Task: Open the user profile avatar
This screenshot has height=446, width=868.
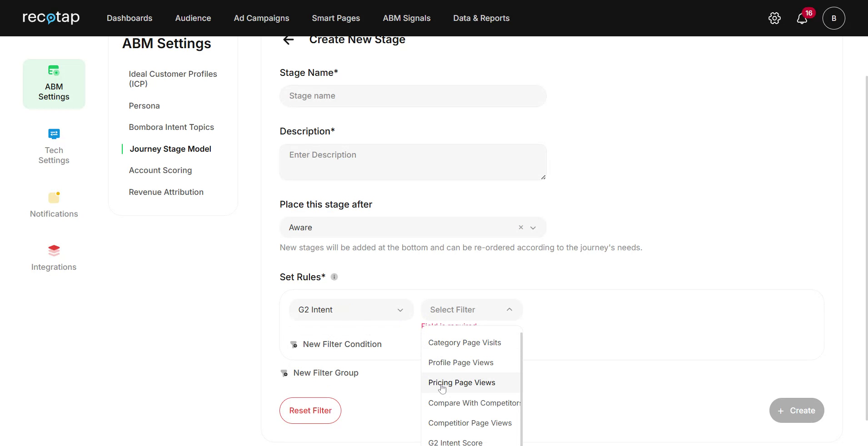Action: click(x=833, y=18)
